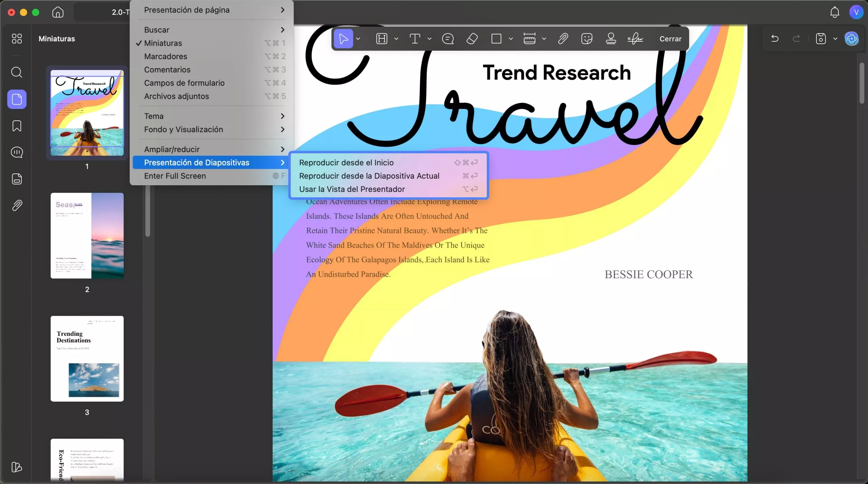Image resolution: width=868 pixels, height=484 pixels.
Task: Expand the rectangle shape dropdown arrow
Action: coord(511,39)
